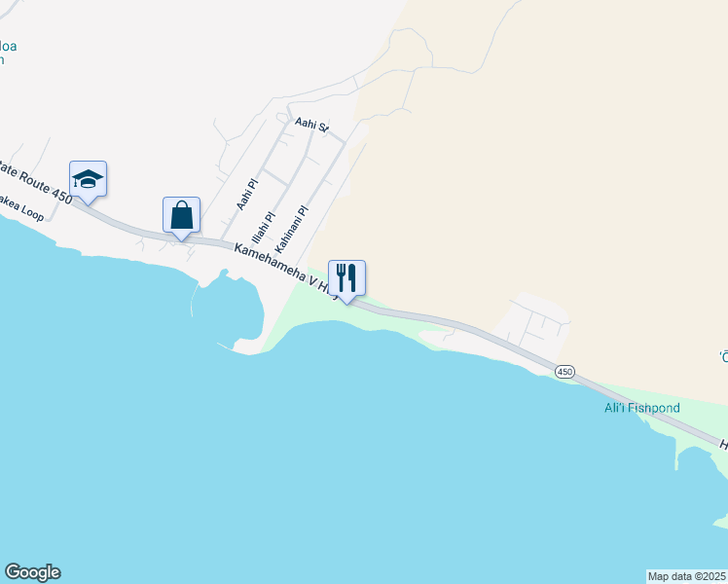This screenshot has width=728, height=584.
Task: Click the Iliahi Pl street label
Action: point(263,228)
